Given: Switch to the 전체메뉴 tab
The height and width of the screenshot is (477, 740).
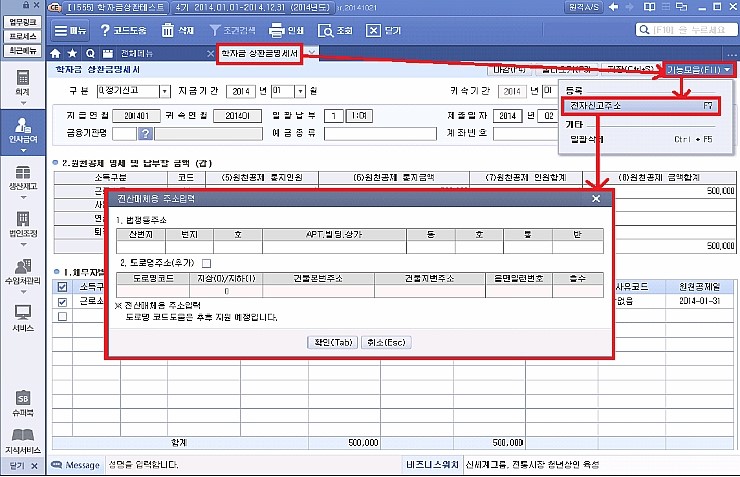Looking at the screenshot, I should point(137,53).
